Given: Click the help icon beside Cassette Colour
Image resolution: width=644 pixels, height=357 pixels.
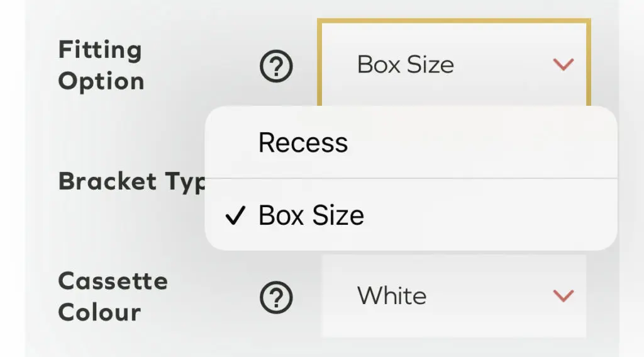Looking at the screenshot, I should tap(276, 297).
